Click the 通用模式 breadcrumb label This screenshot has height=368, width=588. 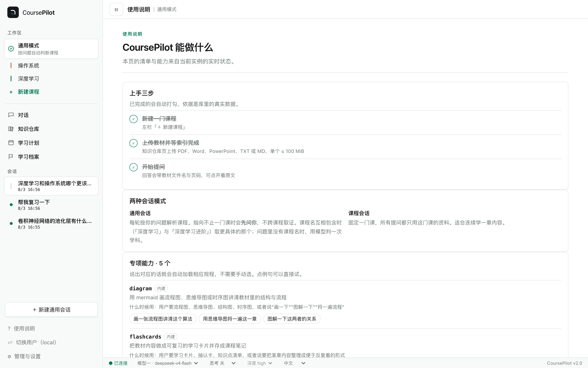coord(167,9)
